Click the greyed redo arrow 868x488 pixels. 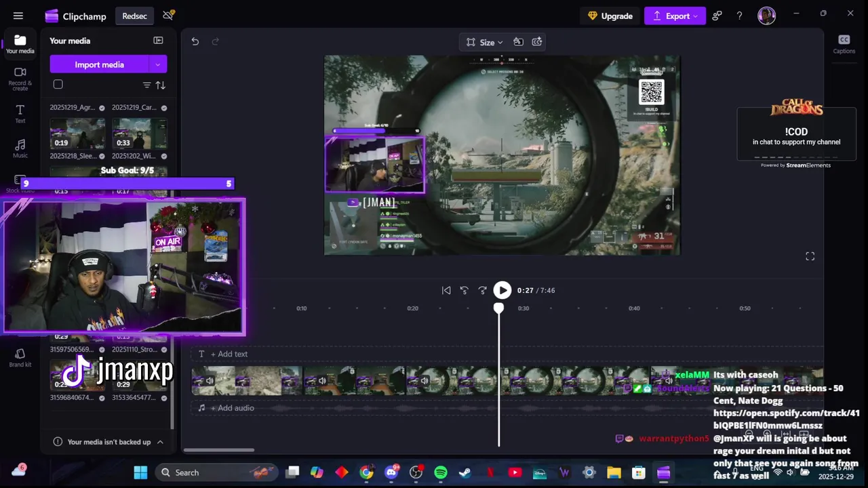coord(216,41)
